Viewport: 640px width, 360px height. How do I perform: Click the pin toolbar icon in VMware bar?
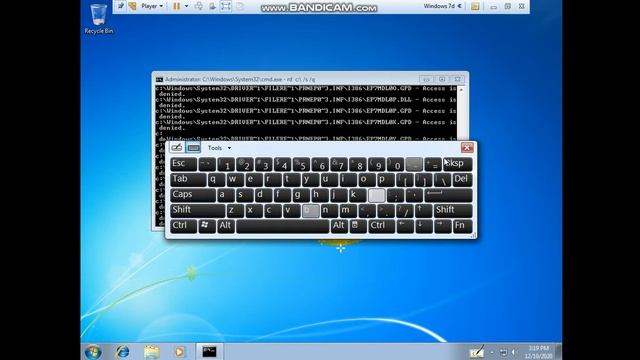coord(121,6)
